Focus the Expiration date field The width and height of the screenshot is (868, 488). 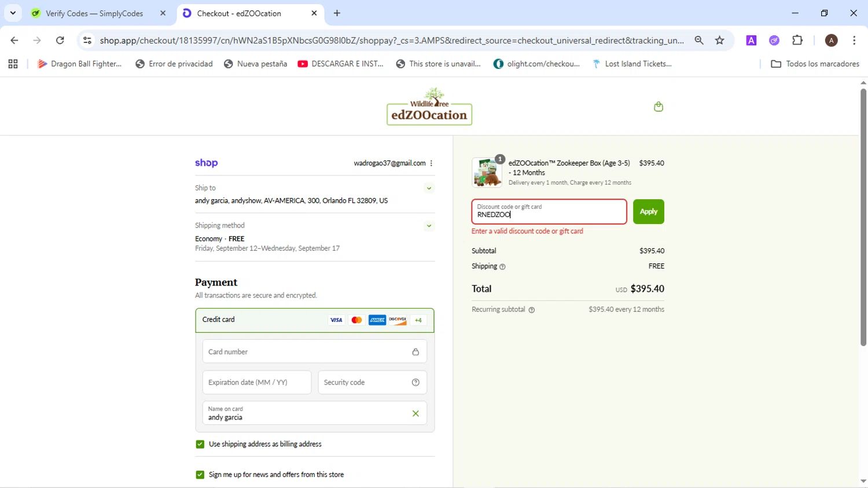[257, 383]
